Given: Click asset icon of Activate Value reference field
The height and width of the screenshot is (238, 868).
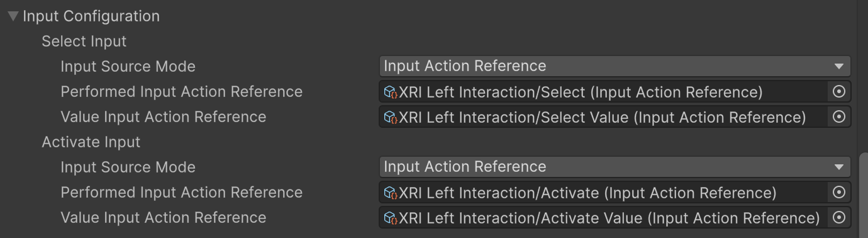Looking at the screenshot, I should pos(391,218).
